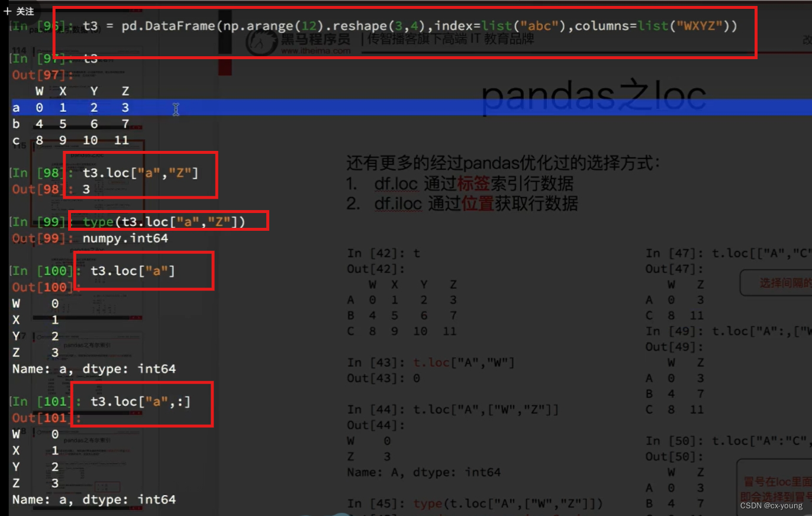Click the In [100] t3.loc["a"] line
812x516 pixels.
(x=93, y=271)
